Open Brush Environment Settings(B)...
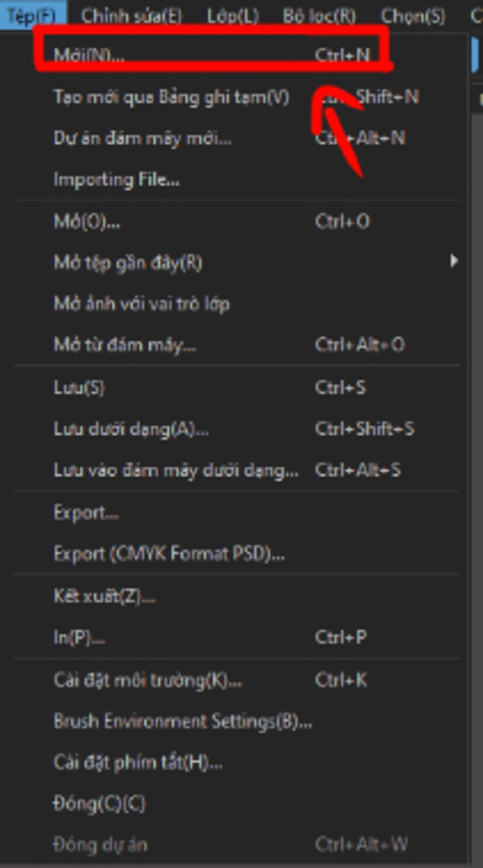The width and height of the screenshot is (483, 868). click(x=183, y=721)
